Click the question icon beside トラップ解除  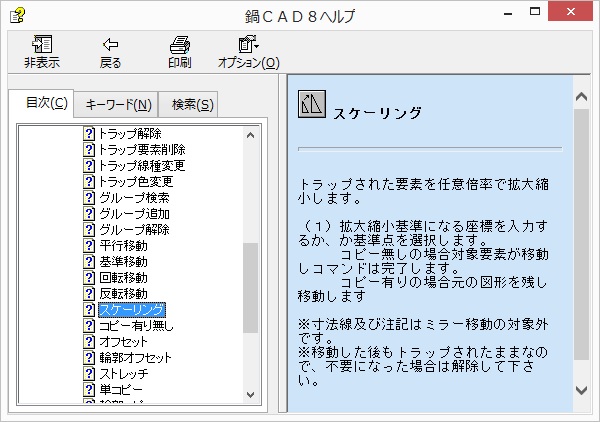coord(89,134)
